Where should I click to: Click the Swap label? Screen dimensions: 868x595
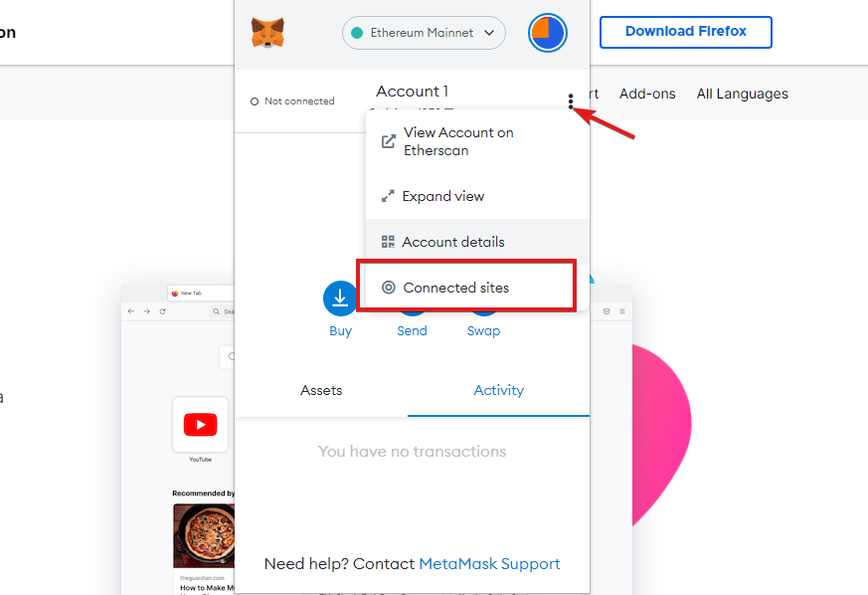(483, 330)
